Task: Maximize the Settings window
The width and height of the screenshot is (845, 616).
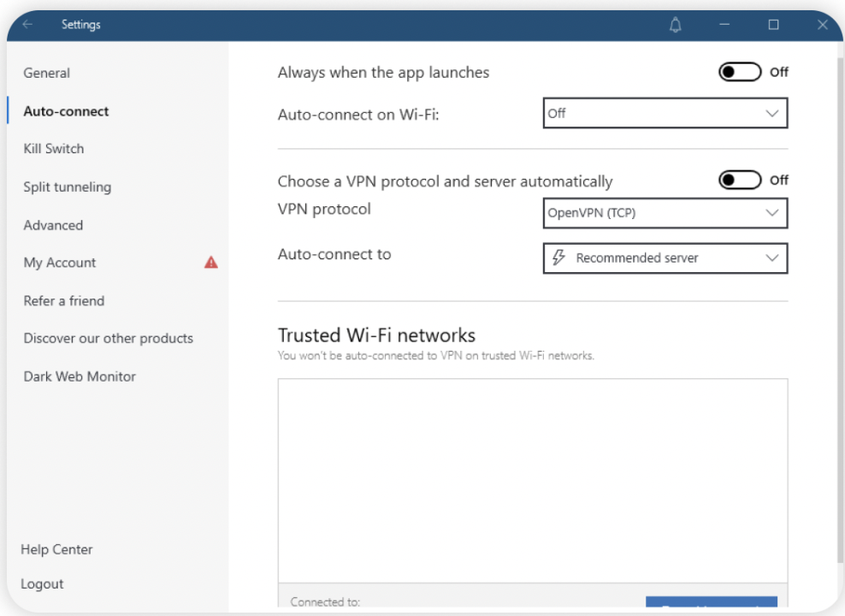Action: click(x=773, y=25)
